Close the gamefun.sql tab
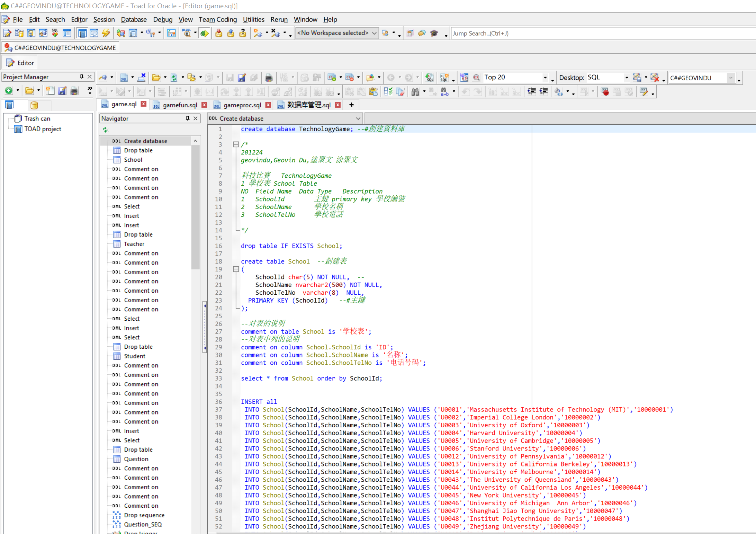756x534 pixels. coord(205,105)
